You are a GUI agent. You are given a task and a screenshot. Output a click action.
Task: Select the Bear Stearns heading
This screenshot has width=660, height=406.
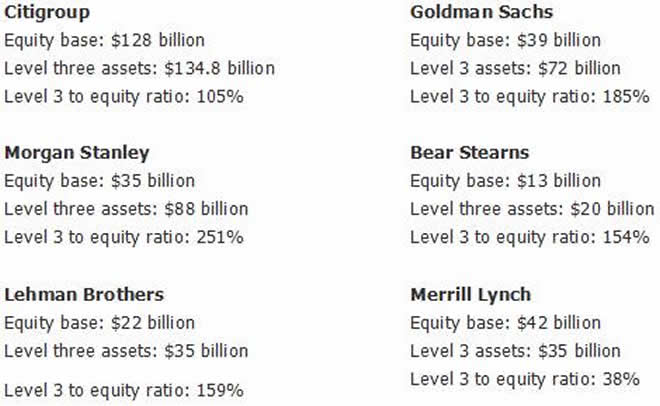pos(469,153)
